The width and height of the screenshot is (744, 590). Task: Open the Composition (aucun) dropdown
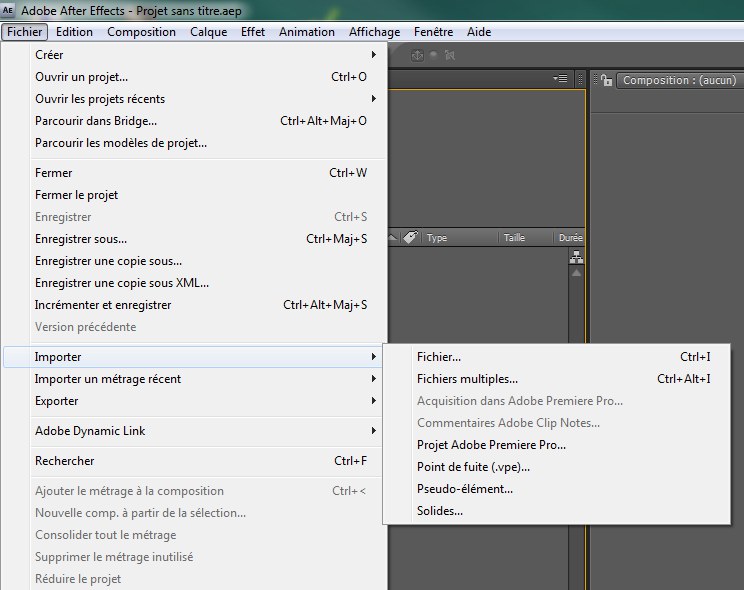[678, 80]
